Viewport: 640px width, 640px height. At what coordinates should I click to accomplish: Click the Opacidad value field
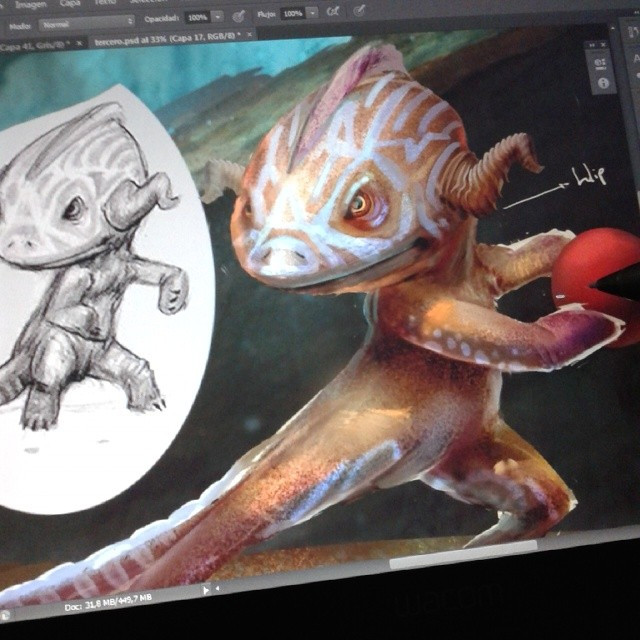pos(198,17)
